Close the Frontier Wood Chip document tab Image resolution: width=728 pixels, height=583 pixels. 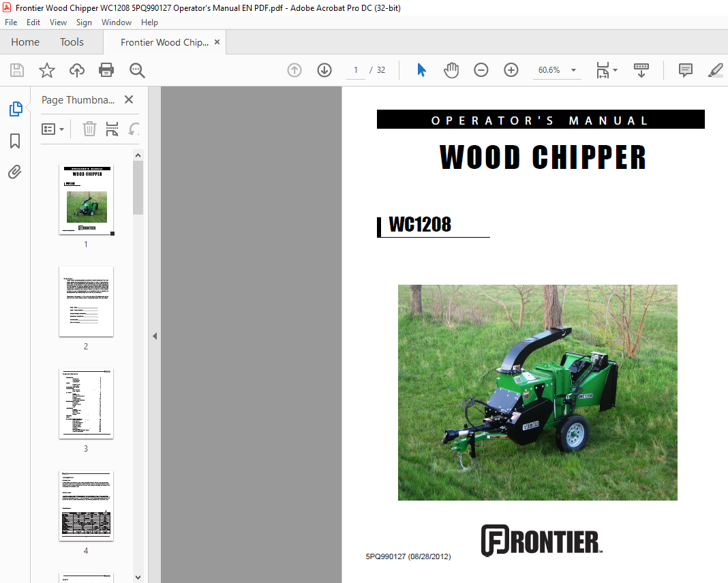click(217, 42)
